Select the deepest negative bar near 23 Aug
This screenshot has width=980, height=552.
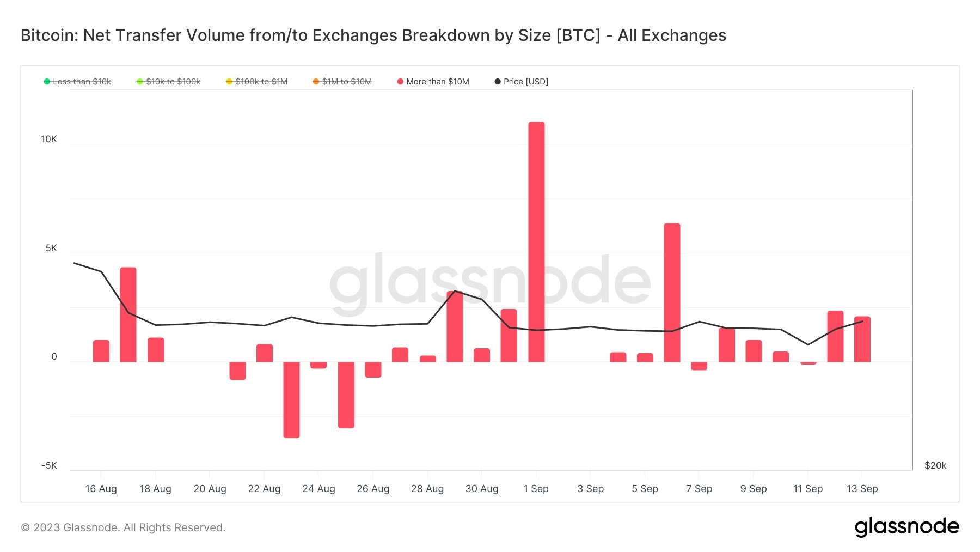click(291, 399)
